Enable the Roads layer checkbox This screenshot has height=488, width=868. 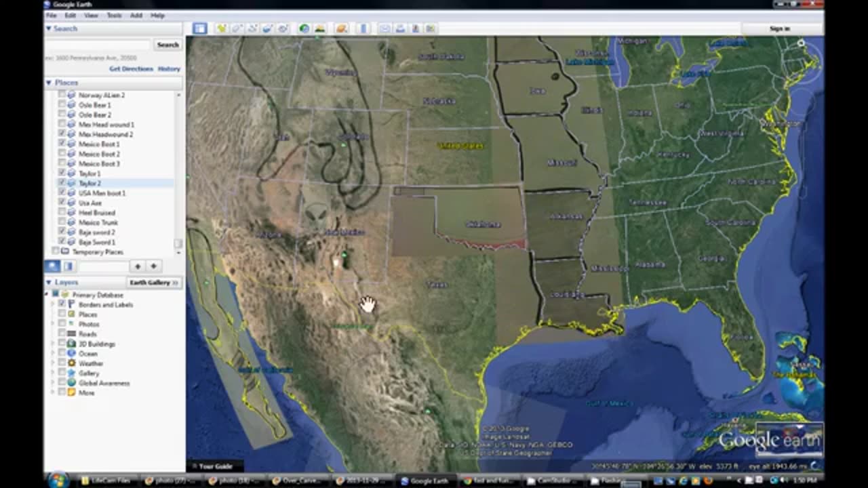click(x=62, y=334)
